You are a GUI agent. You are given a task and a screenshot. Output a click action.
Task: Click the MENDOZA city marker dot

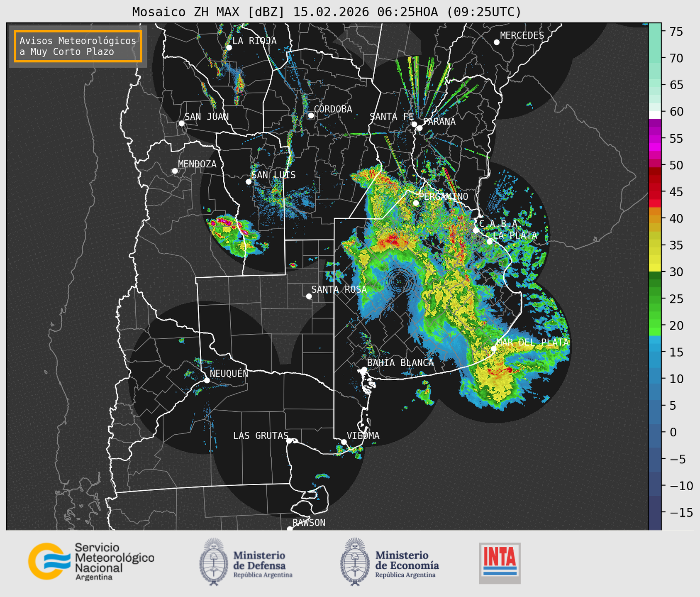[175, 171]
